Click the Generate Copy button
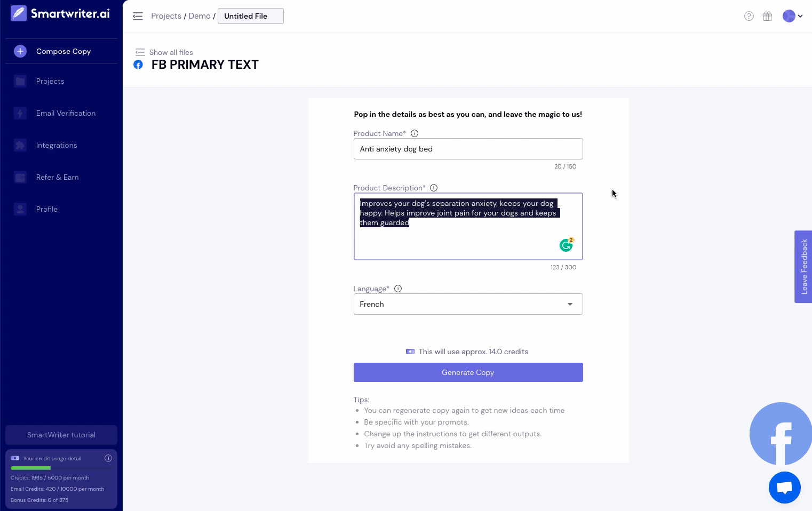The height and width of the screenshot is (511, 812). click(468, 372)
